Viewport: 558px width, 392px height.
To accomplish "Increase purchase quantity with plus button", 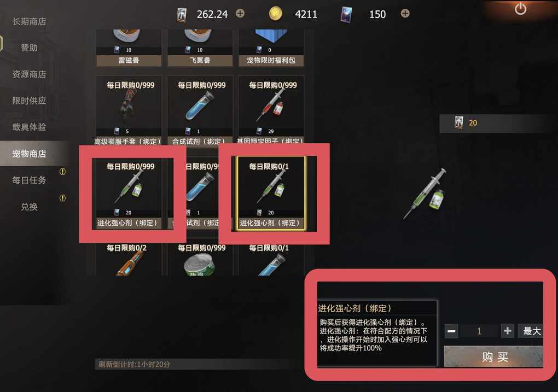I will click(x=508, y=331).
